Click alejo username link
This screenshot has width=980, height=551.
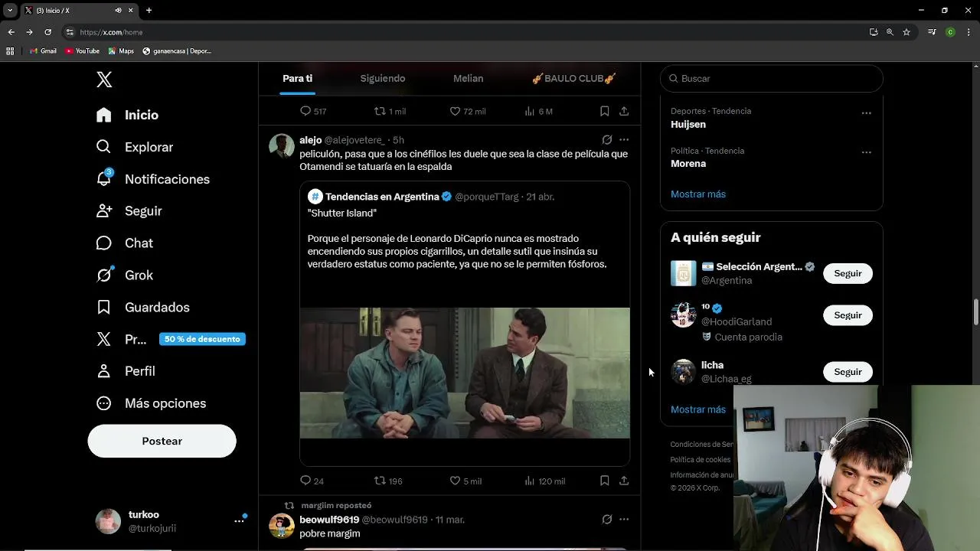[310, 140]
